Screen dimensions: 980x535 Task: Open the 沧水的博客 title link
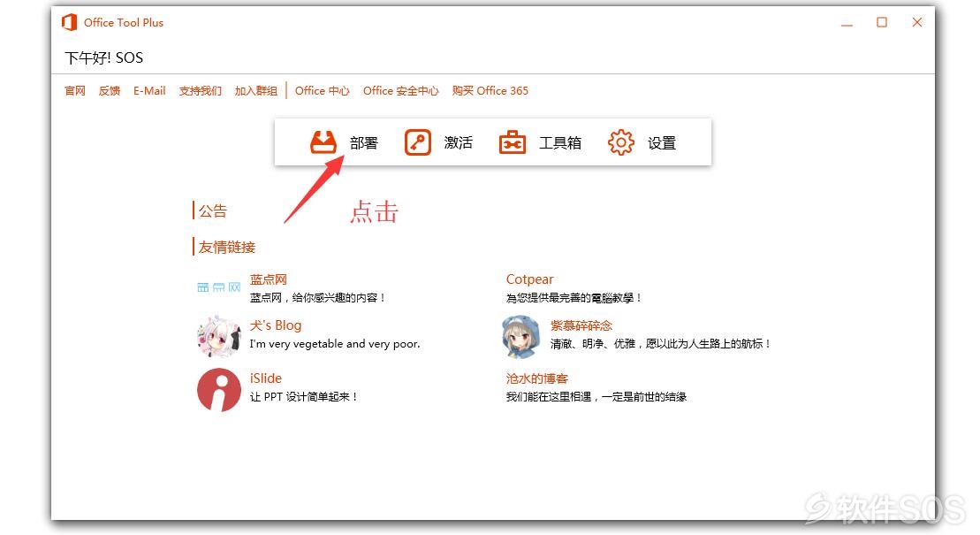[537, 378]
